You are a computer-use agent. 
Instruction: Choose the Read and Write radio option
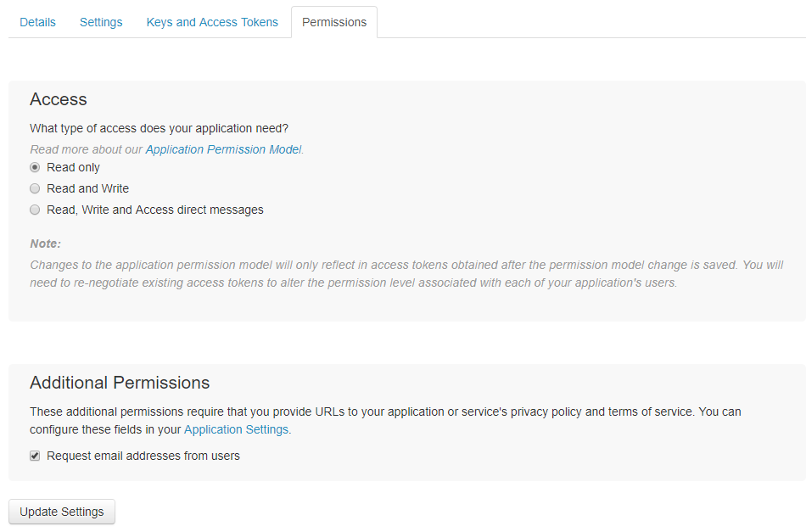pyautogui.click(x=35, y=188)
